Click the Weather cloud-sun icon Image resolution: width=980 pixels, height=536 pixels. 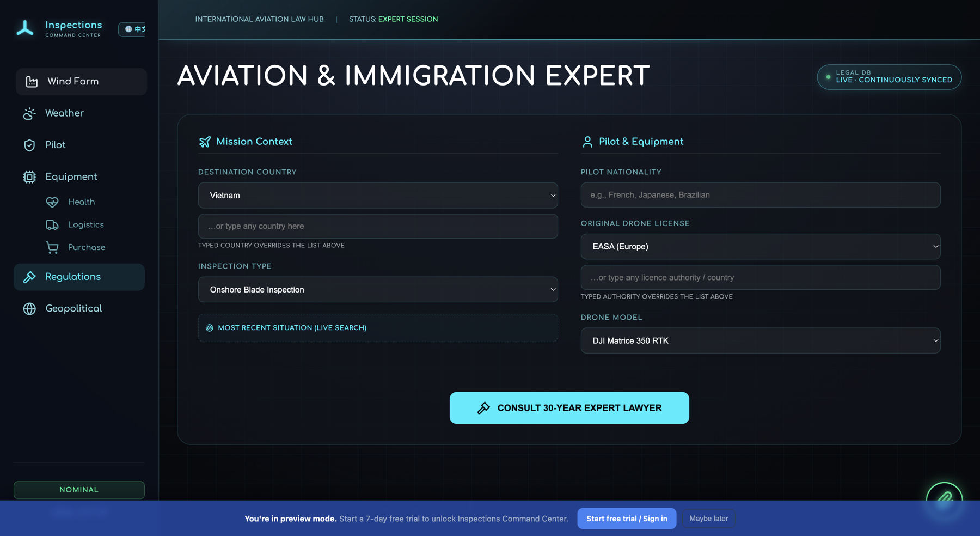pyautogui.click(x=29, y=113)
